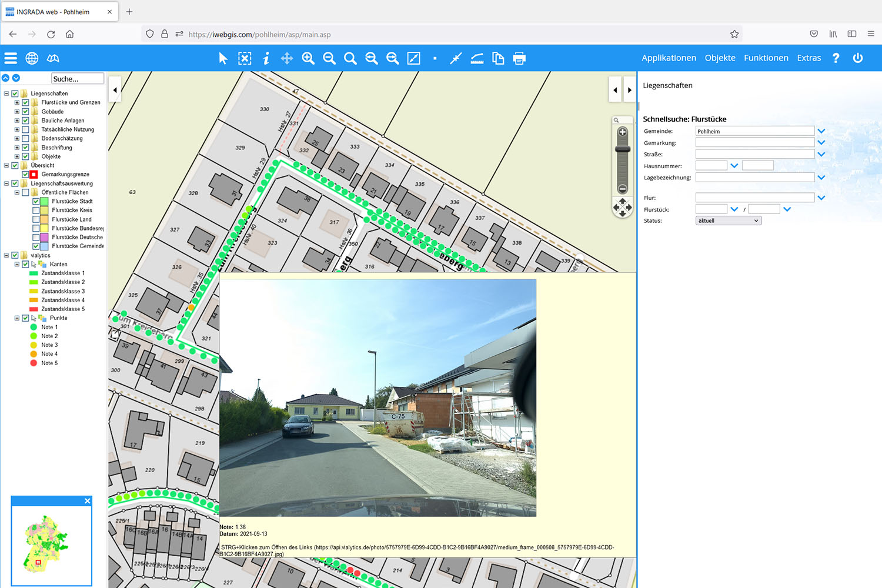This screenshot has height=588, width=882.
Task: Click the map zoom slider handle
Action: click(x=622, y=149)
